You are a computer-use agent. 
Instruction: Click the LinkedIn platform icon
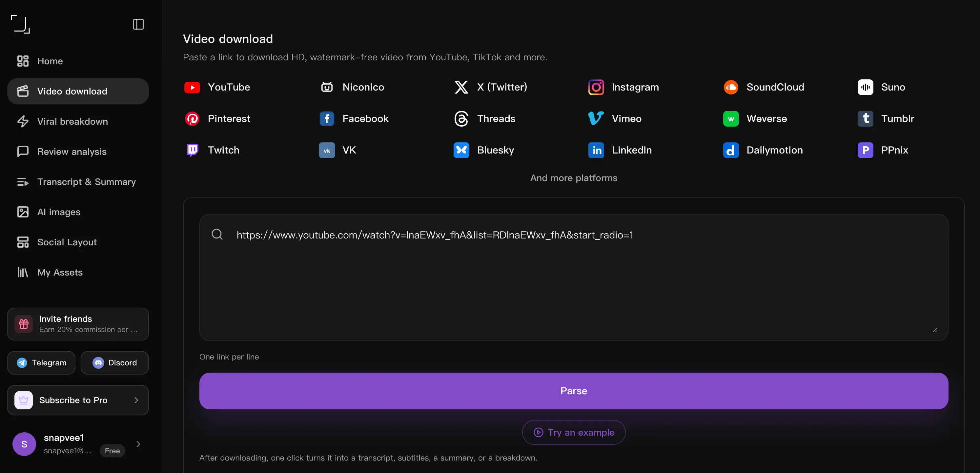[596, 150]
